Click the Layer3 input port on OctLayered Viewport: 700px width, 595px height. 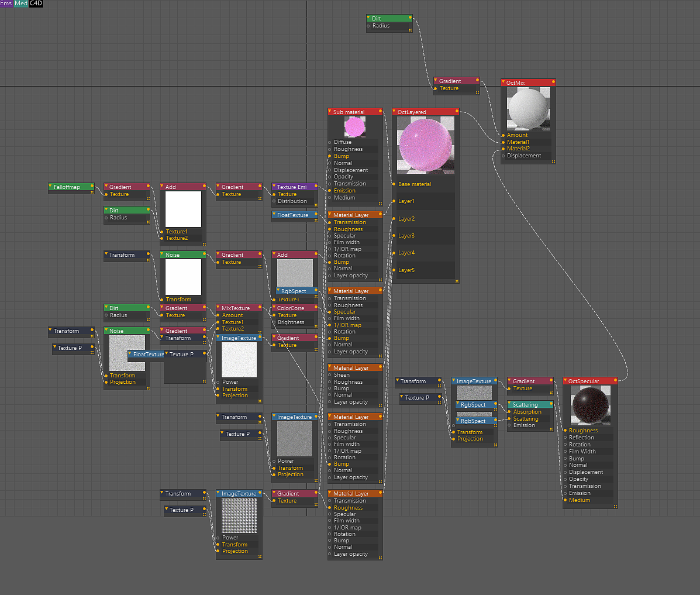(x=394, y=235)
